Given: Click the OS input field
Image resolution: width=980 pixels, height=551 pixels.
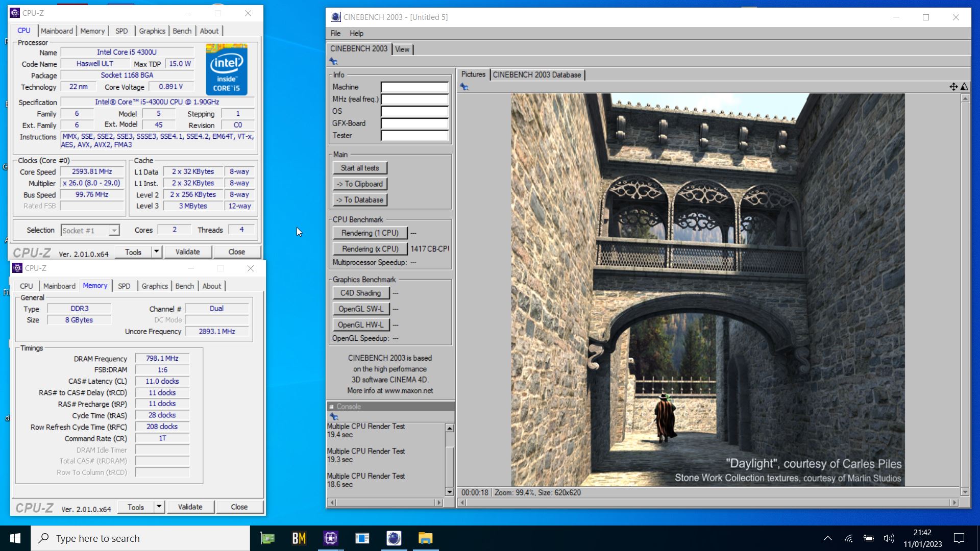Looking at the screenshot, I should (414, 111).
